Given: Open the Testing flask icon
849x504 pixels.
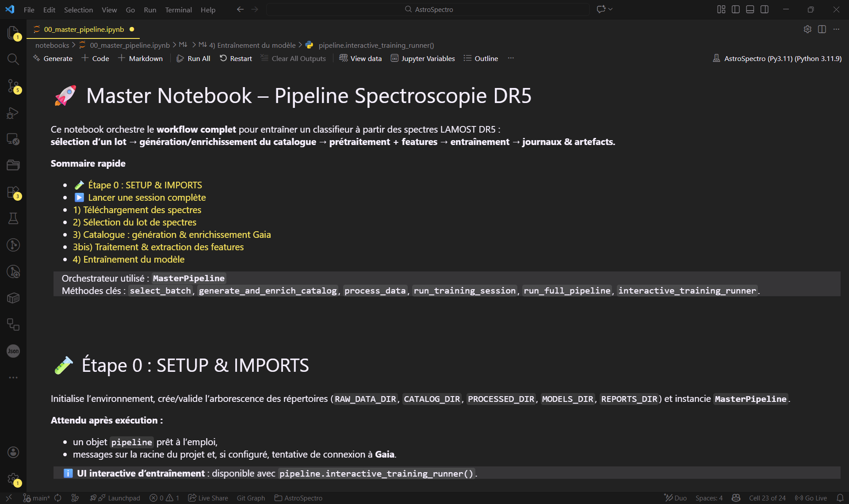Looking at the screenshot, I should 13,218.
